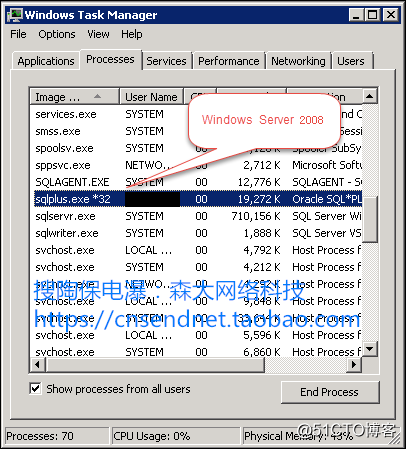The image size is (406, 449).
Task: Click the SQL Server VS description cell
Action: coord(327,233)
